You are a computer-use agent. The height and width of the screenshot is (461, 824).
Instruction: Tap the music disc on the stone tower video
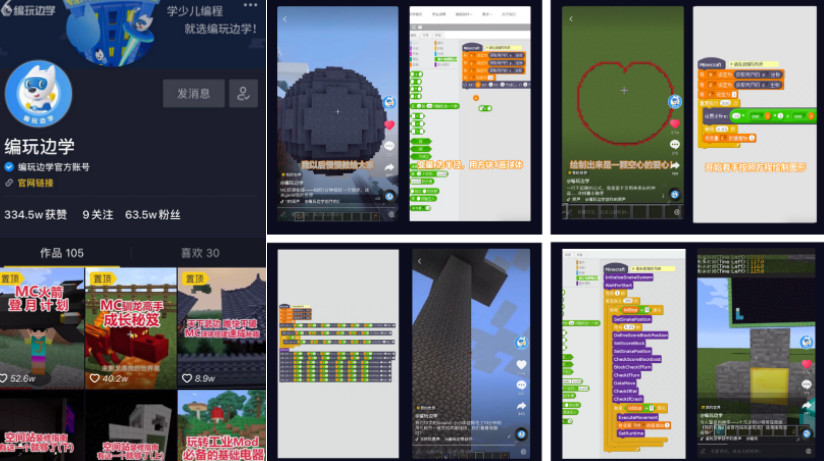point(521,434)
